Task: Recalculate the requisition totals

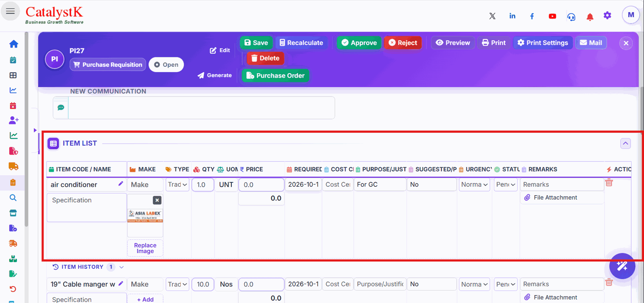Action: [301, 43]
